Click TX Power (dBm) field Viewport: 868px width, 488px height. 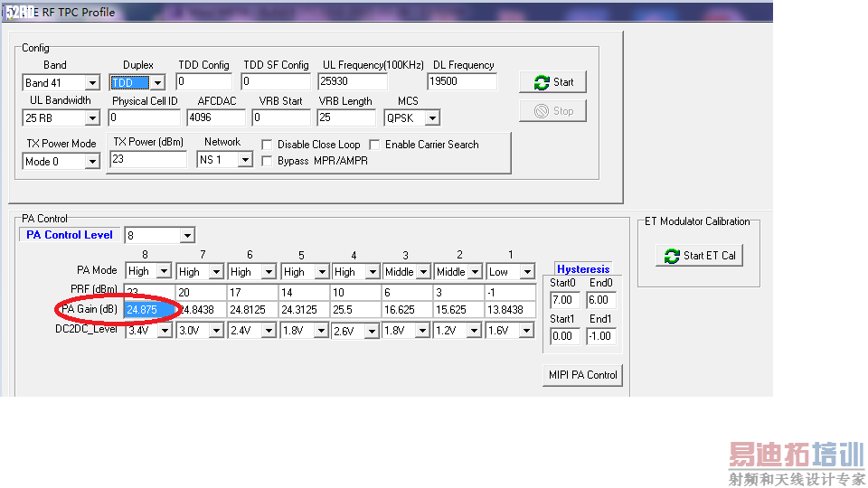147,159
